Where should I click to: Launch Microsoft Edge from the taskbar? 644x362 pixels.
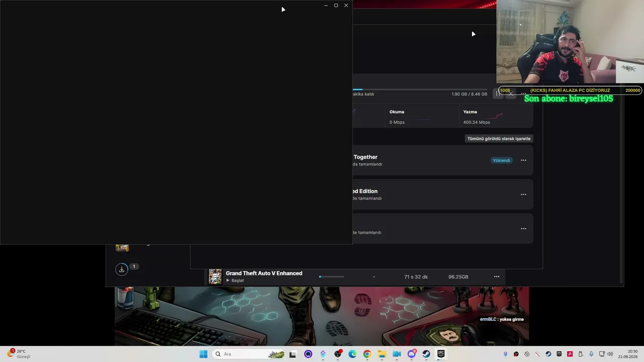[352, 354]
